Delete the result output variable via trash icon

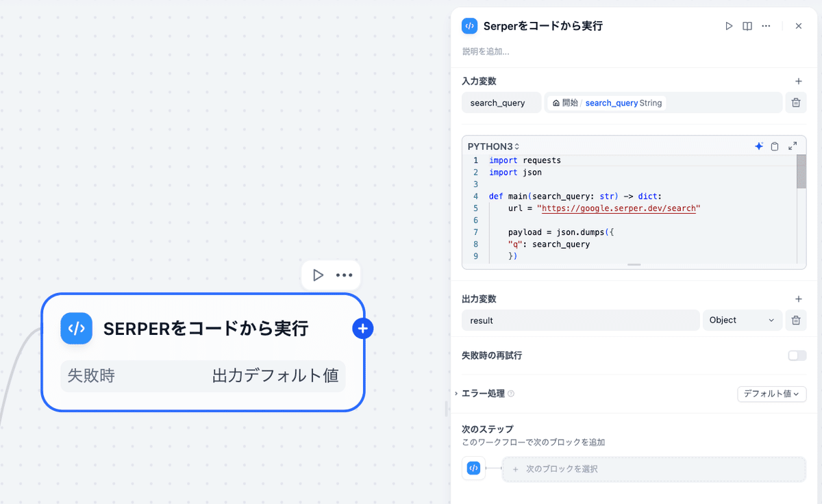[x=795, y=320]
